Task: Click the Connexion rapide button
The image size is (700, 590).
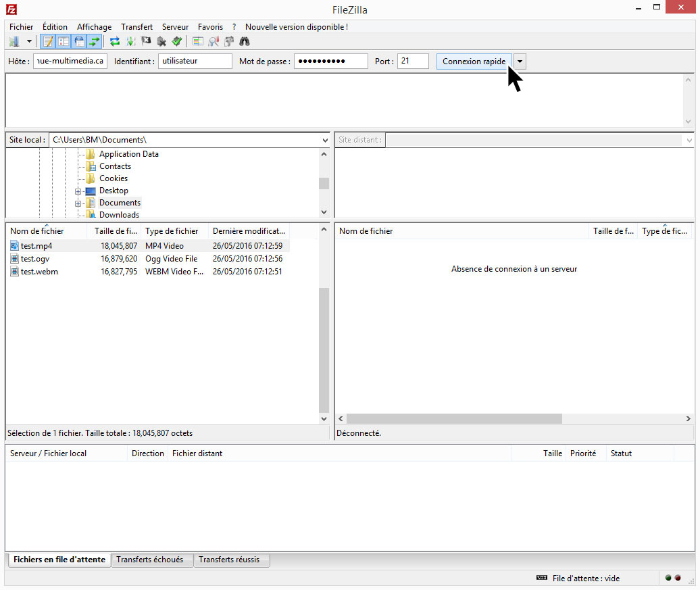Action: (474, 62)
